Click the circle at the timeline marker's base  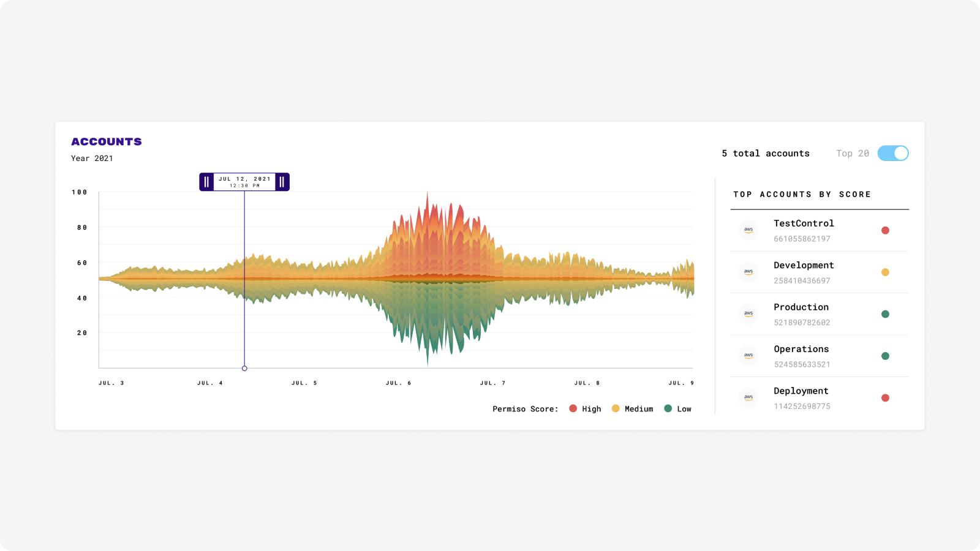click(x=244, y=369)
